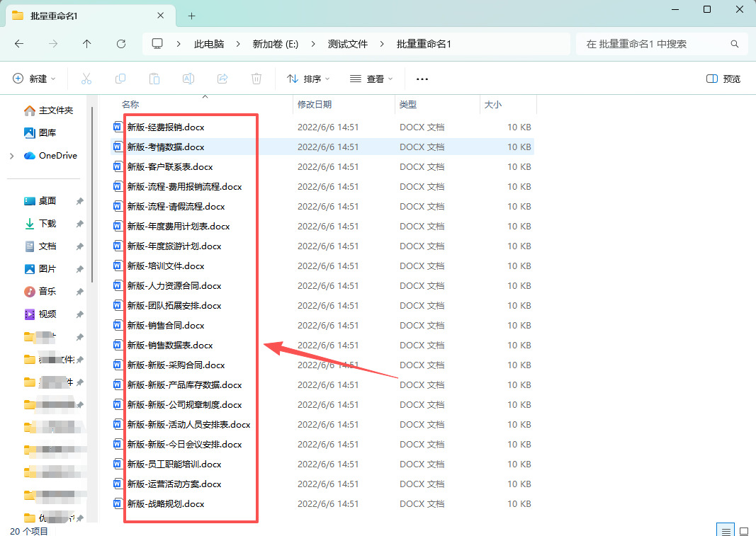
Task: Click the Delete trash icon
Action: click(x=256, y=79)
